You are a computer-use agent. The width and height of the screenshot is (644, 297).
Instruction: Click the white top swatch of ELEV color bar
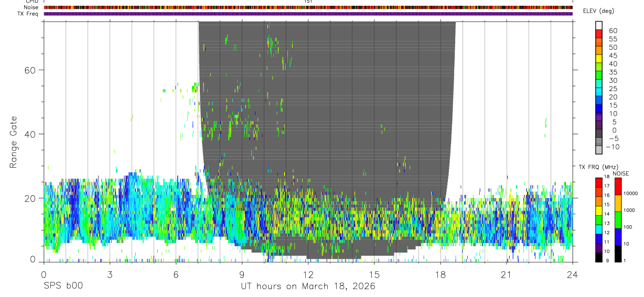599,25
